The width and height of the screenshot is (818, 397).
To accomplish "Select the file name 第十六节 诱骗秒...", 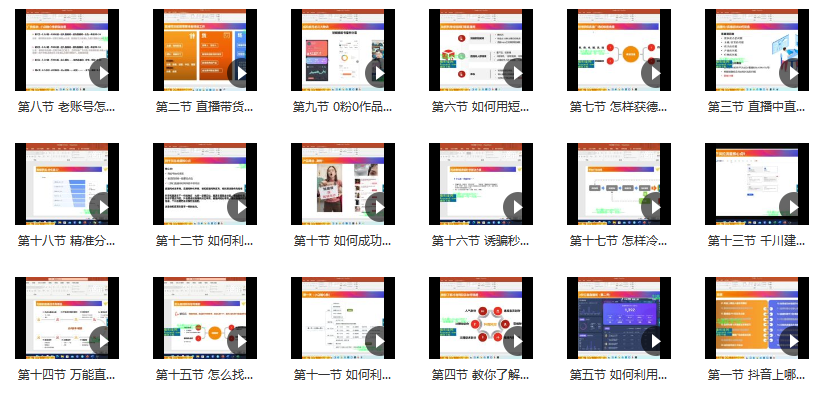I will [x=480, y=241].
